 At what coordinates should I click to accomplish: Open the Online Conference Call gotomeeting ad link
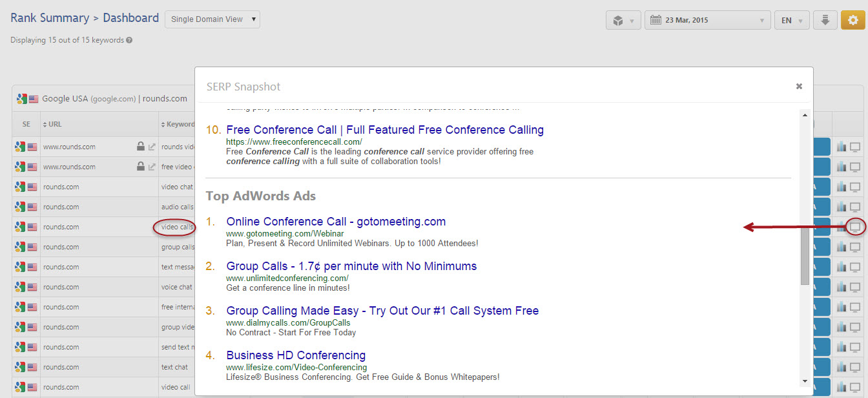(x=336, y=222)
